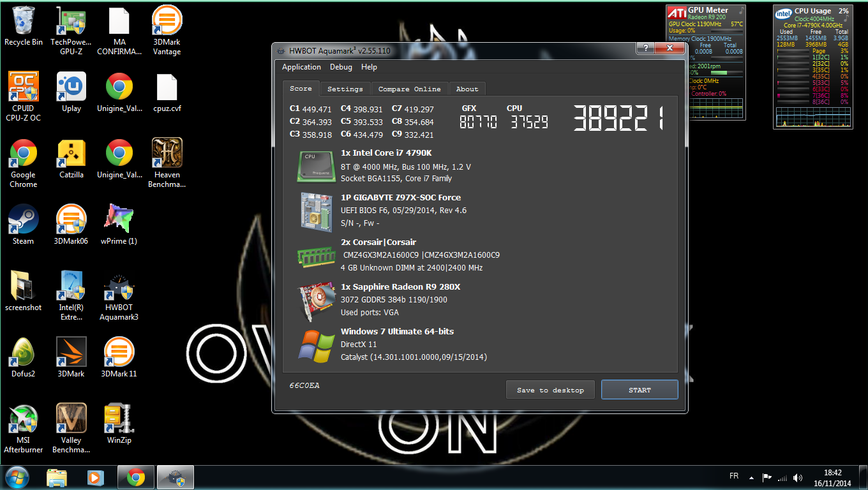Click the Sapphire Radeon R9 280X heading
868x490 pixels.
coord(400,287)
